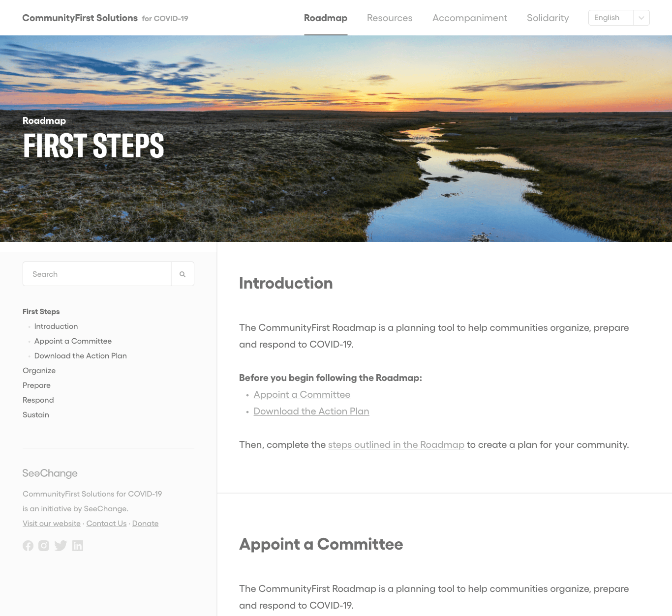Click CommunityFirst Solutions site title

pyautogui.click(x=80, y=18)
